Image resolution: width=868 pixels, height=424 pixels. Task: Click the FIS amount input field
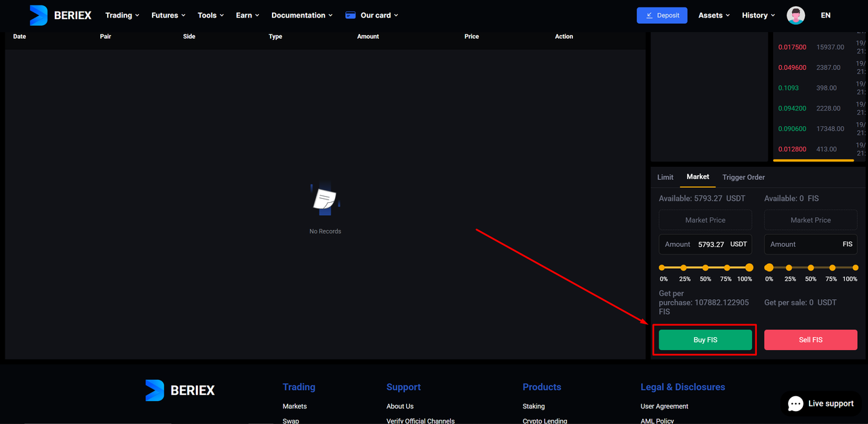[x=810, y=244]
